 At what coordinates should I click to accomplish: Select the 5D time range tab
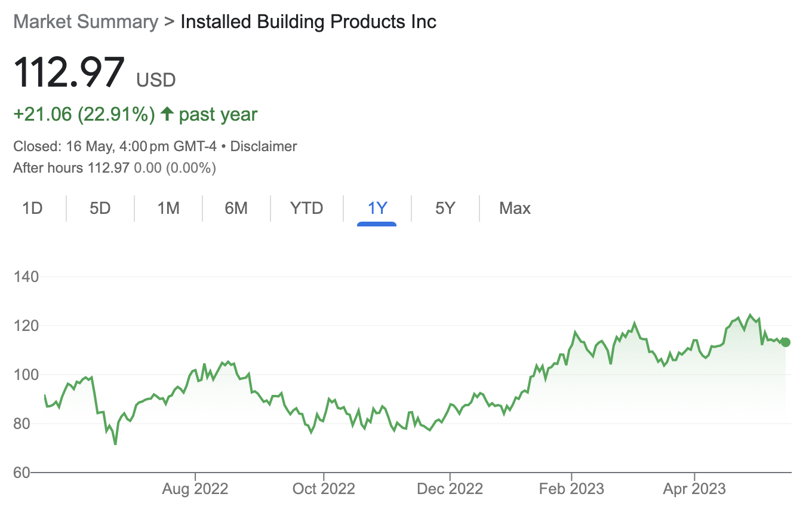coord(100,208)
